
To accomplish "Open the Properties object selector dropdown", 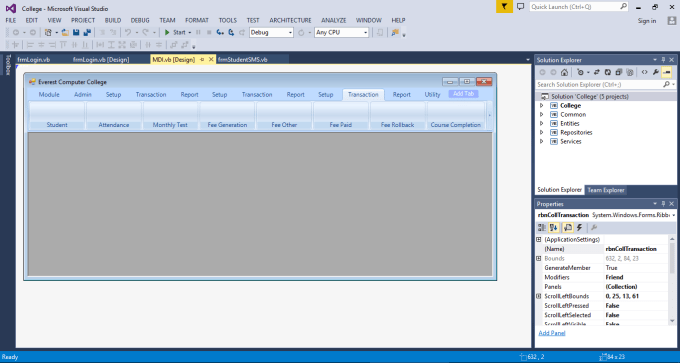I will [x=673, y=215].
